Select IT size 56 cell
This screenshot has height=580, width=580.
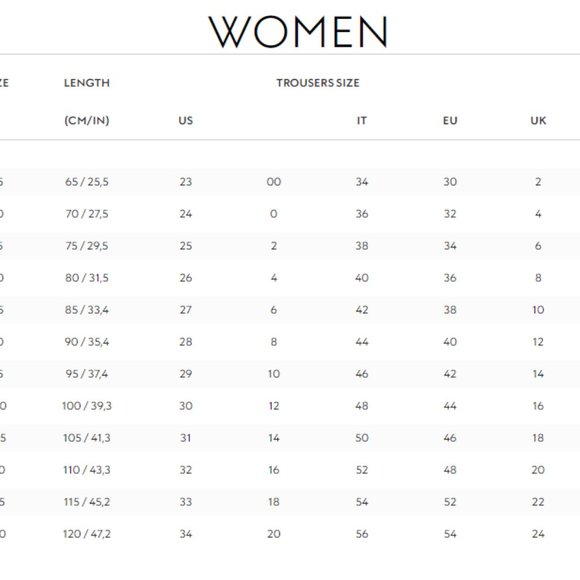[362, 534]
